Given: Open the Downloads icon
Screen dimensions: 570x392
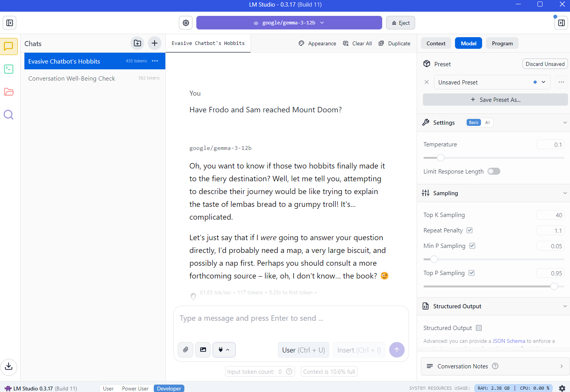Looking at the screenshot, I should coord(9,366).
